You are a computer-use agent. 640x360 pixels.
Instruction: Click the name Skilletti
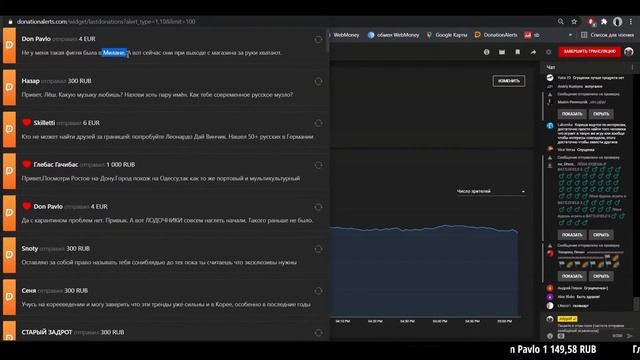point(44,123)
